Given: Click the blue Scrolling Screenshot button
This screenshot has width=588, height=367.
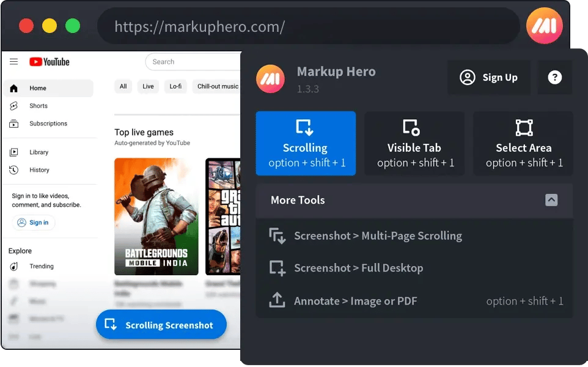Looking at the screenshot, I should [161, 325].
